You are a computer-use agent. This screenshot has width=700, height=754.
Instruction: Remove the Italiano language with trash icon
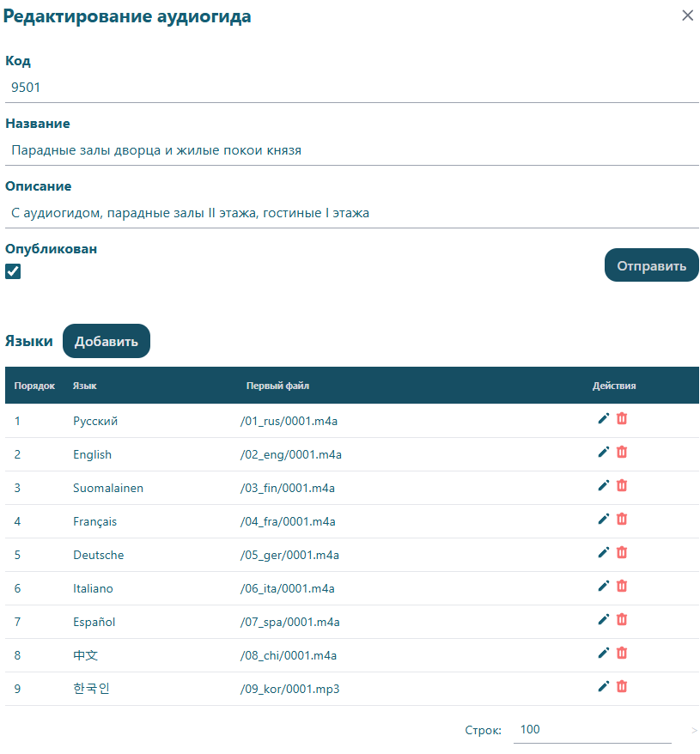[622, 587]
